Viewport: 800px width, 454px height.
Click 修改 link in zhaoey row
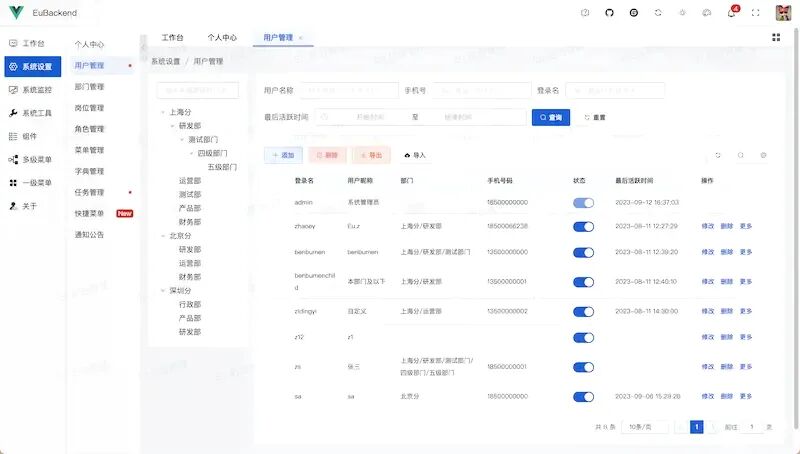708,226
